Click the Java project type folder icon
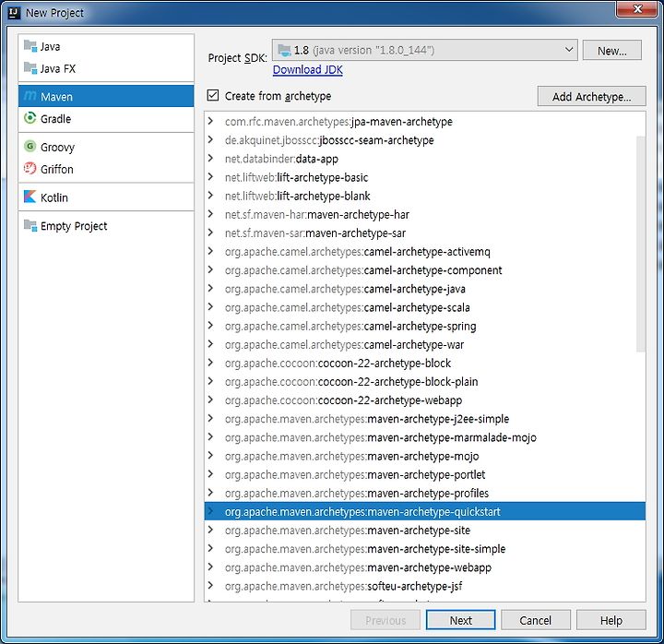This screenshot has width=664, height=644. click(x=30, y=45)
